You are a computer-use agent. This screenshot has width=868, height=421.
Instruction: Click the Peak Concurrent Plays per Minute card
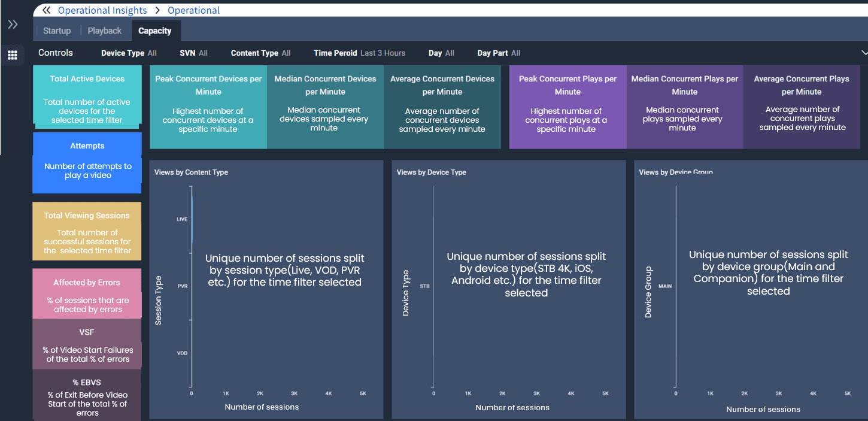point(567,107)
